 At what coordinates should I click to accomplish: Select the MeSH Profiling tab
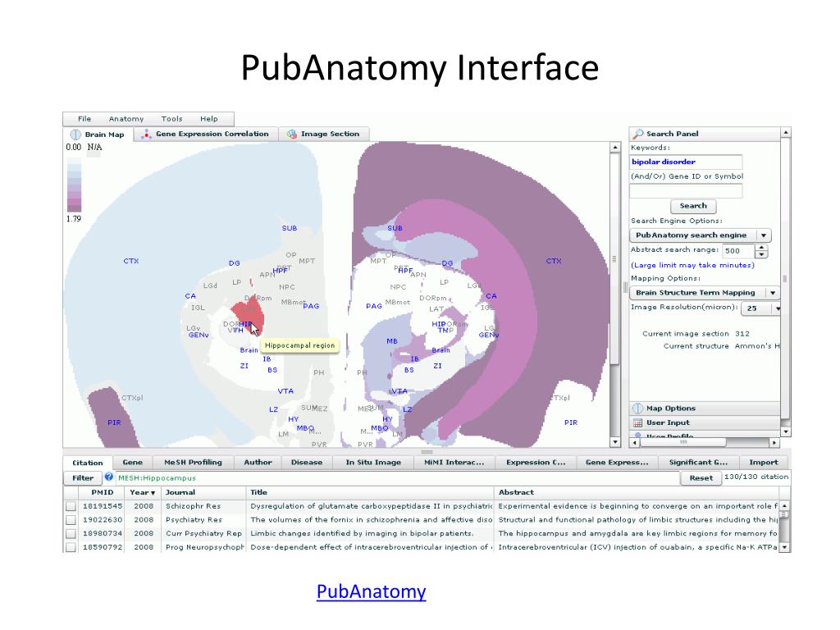[193, 463]
